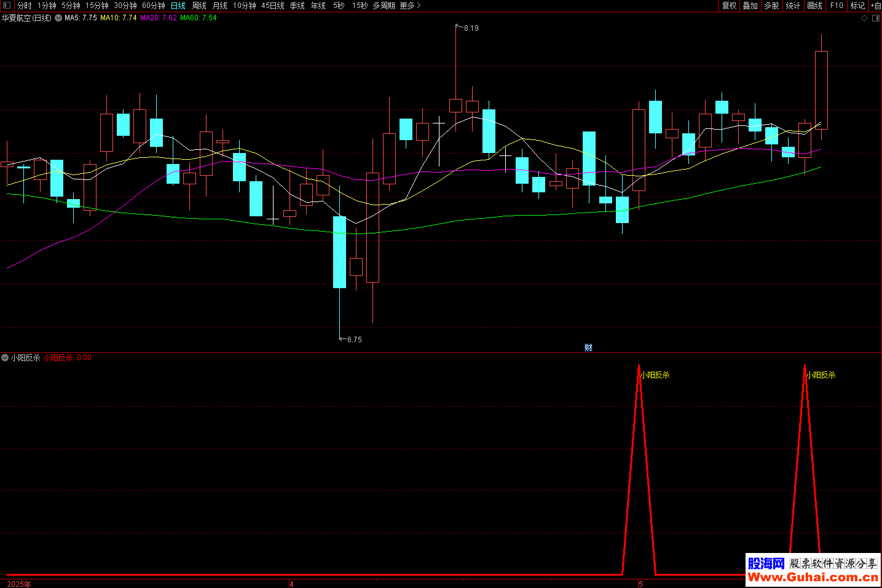The image size is (882, 588).
Task: Switch to the 周线 weekly tab
Action: click(199, 6)
